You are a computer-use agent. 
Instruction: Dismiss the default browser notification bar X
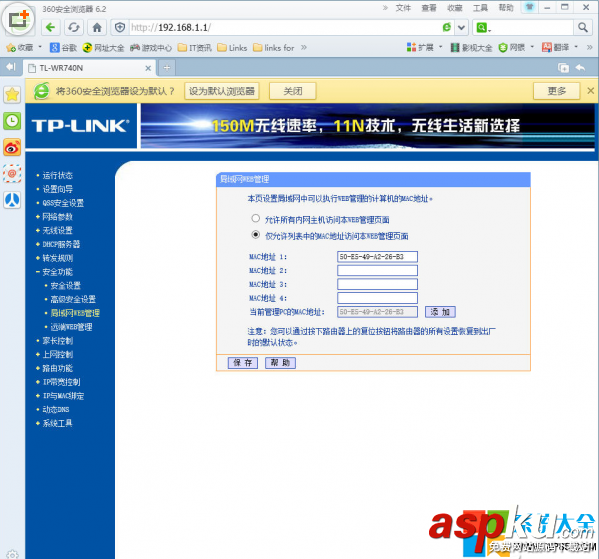(591, 91)
